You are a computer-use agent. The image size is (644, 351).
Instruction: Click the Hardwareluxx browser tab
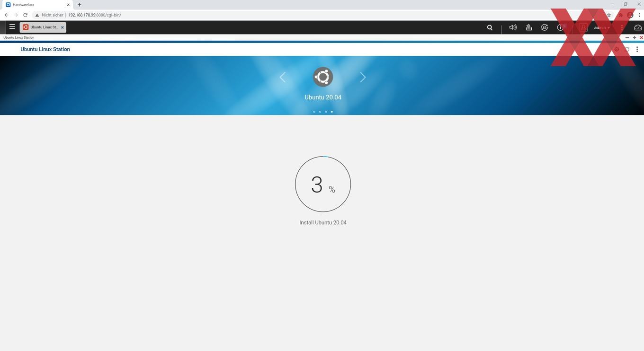37,5
